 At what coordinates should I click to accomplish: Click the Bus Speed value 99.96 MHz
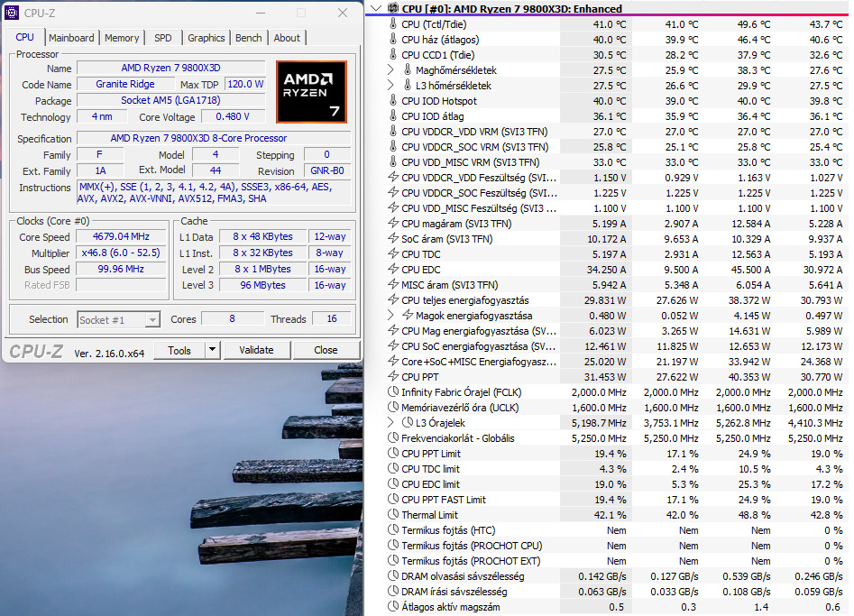[x=121, y=269]
